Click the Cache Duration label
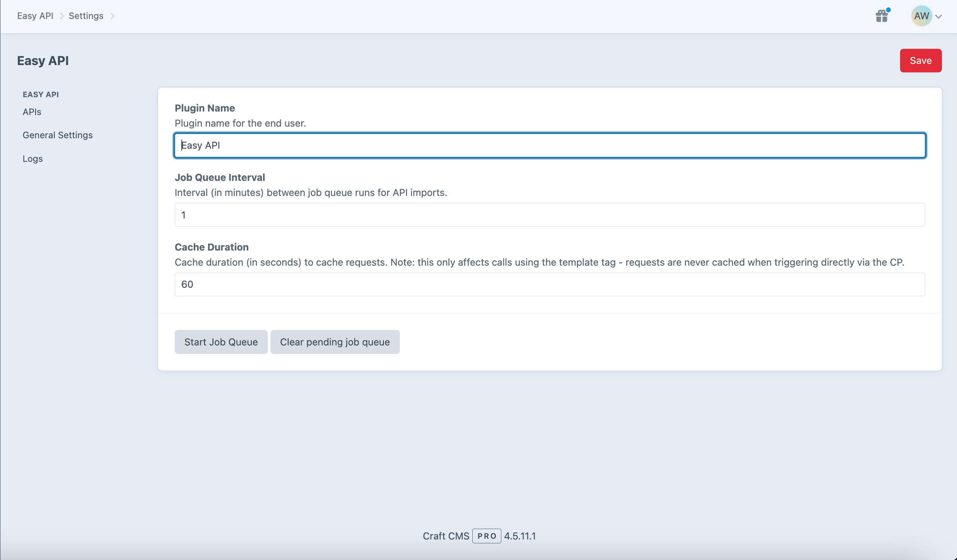The height and width of the screenshot is (560, 957). pos(212,247)
